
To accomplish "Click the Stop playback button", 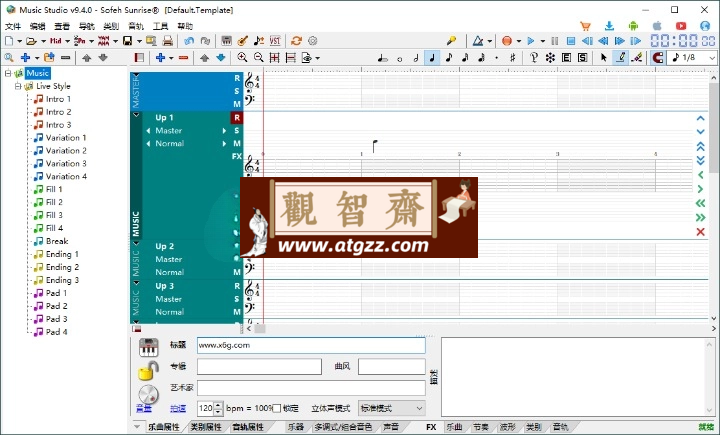I will point(571,41).
